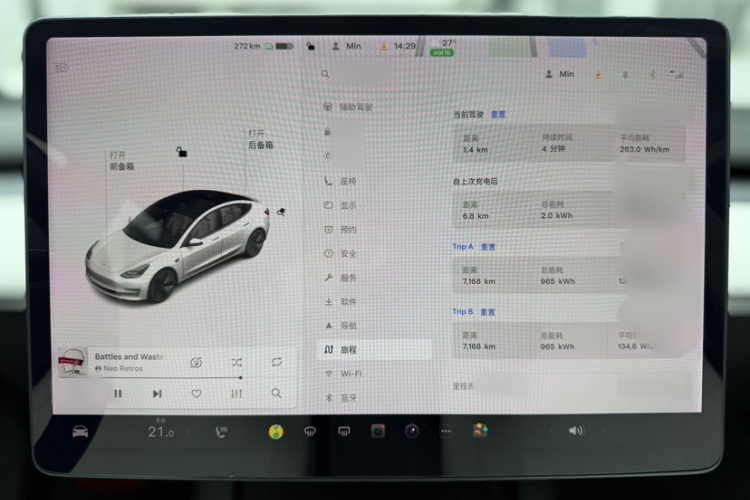Screen dimensions: 750x500
Task: Tap the media source icon left of shuffle
Action: (x=196, y=363)
